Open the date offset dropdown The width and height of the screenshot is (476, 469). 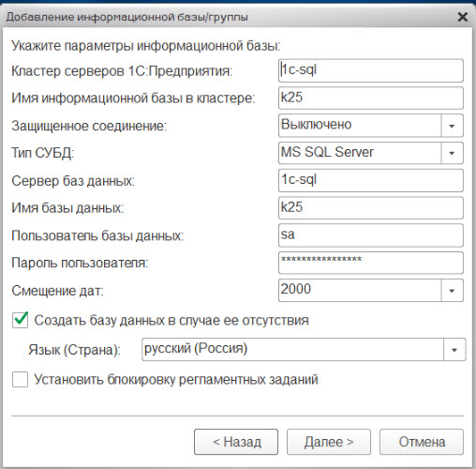(x=452, y=291)
